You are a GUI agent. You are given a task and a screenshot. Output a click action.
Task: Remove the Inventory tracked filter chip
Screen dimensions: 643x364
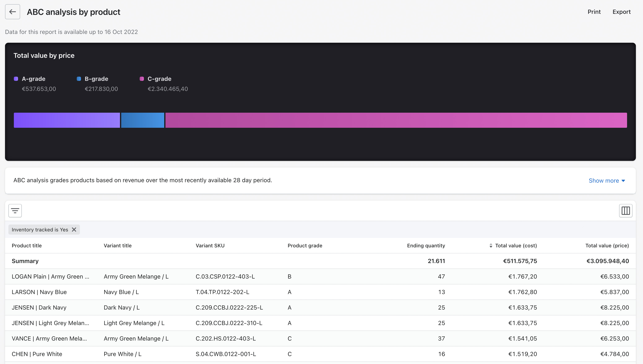point(74,230)
